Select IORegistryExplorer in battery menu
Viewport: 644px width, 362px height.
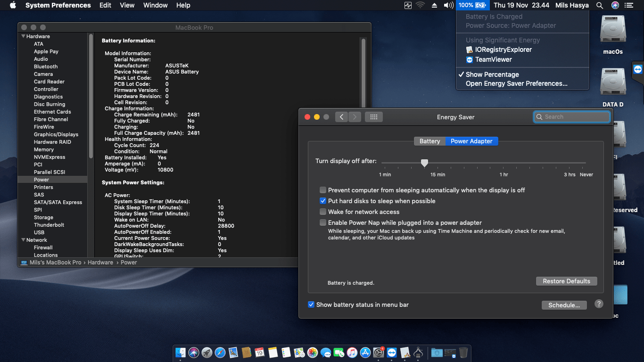pyautogui.click(x=503, y=49)
